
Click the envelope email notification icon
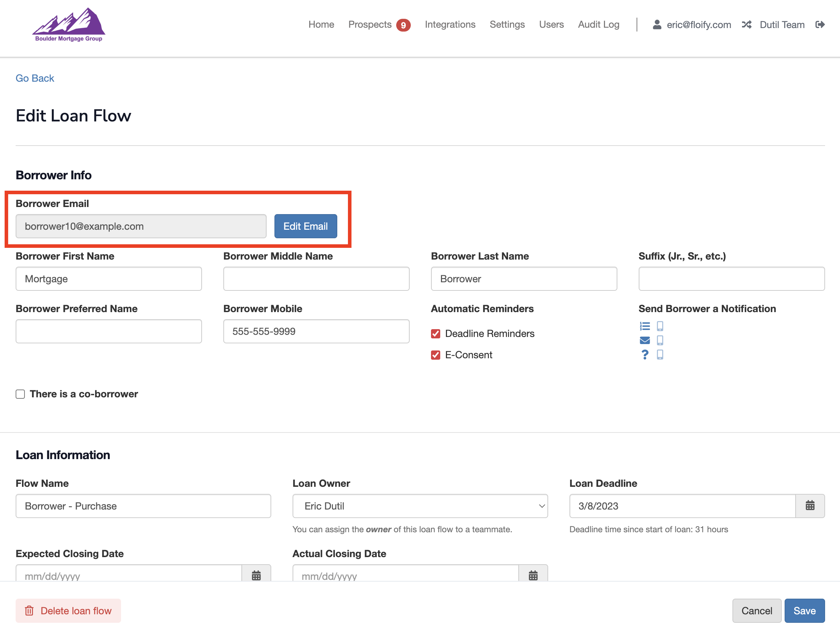pos(644,340)
